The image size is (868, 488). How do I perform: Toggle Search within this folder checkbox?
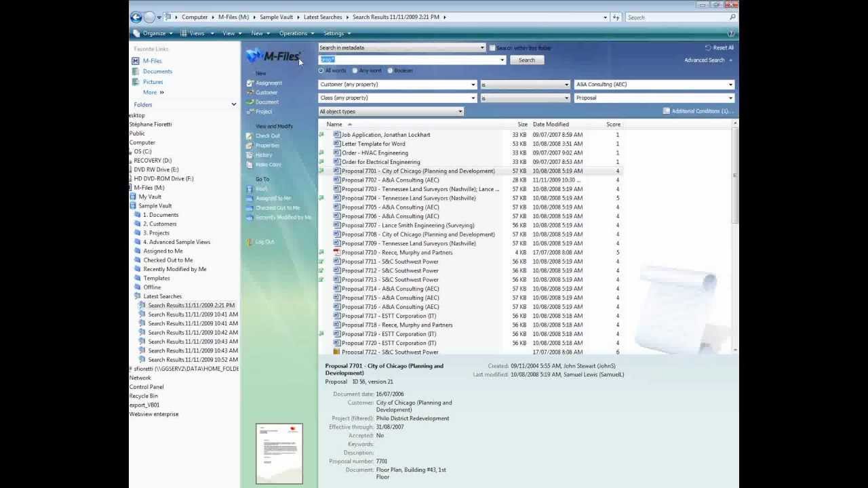coord(492,48)
